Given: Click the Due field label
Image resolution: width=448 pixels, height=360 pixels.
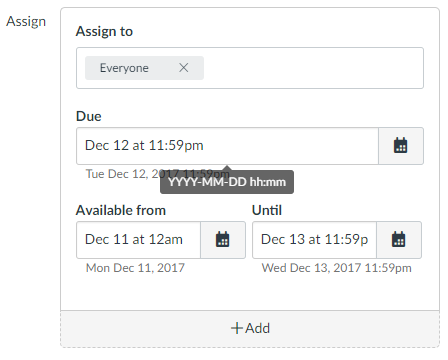Looking at the screenshot, I should (89, 116).
